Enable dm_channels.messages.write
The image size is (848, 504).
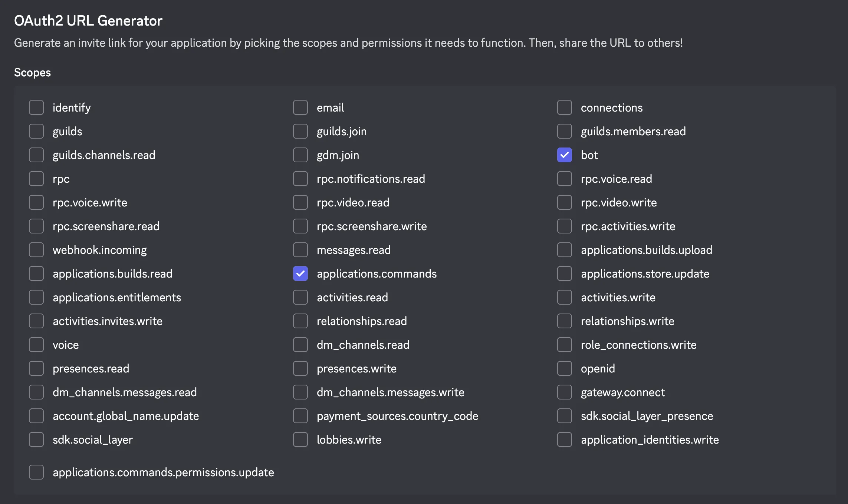[300, 392]
